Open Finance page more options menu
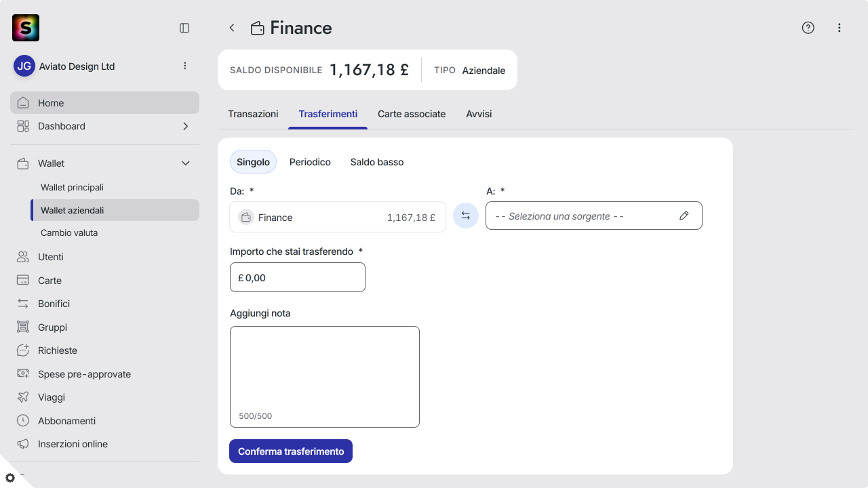This screenshot has height=488, width=868. 840,28
